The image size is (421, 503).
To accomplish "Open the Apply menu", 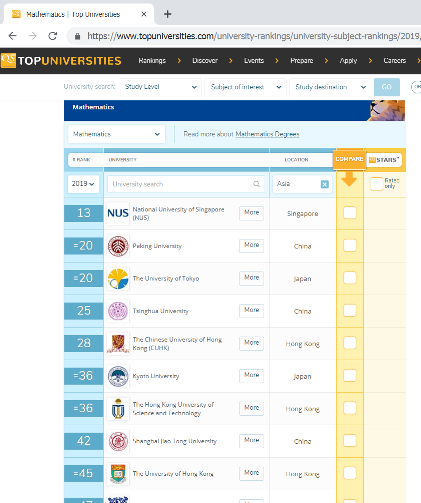I will tap(348, 61).
